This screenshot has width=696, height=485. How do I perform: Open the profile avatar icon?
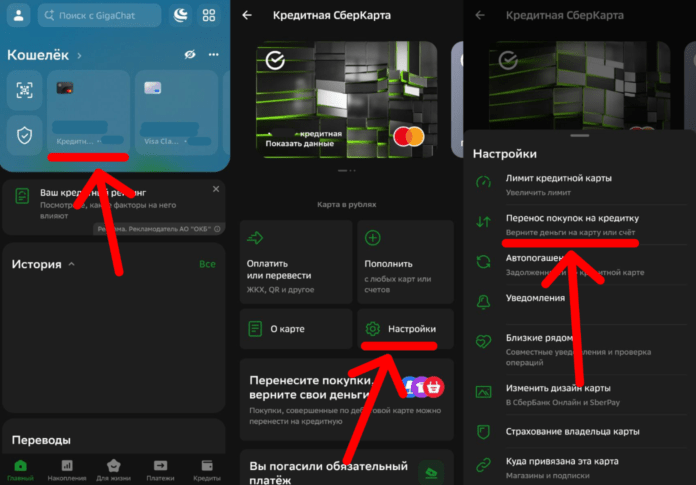click(x=19, y=16)
